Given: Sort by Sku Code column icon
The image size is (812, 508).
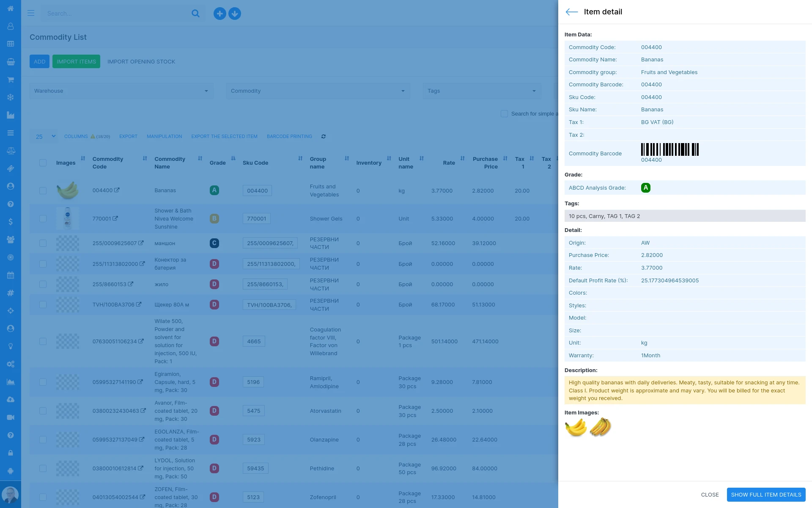Looking at the screenshot, I should pyautogui.click(x=300, y=158).
